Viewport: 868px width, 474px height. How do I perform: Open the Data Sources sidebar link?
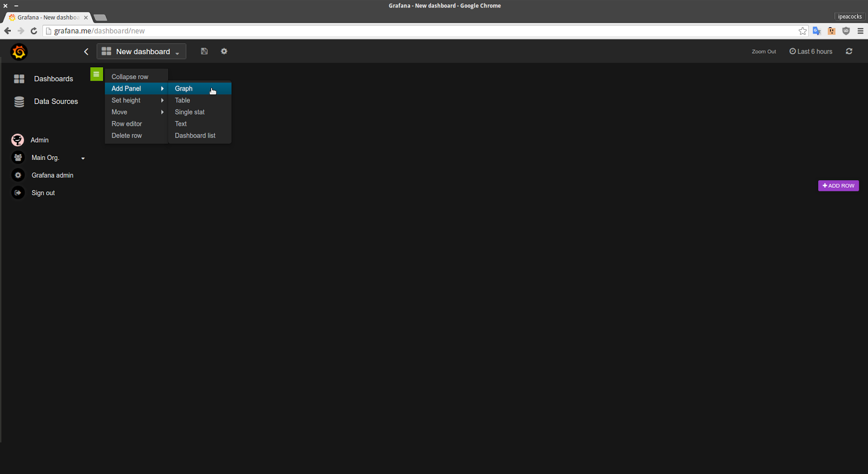pos(56,101)
